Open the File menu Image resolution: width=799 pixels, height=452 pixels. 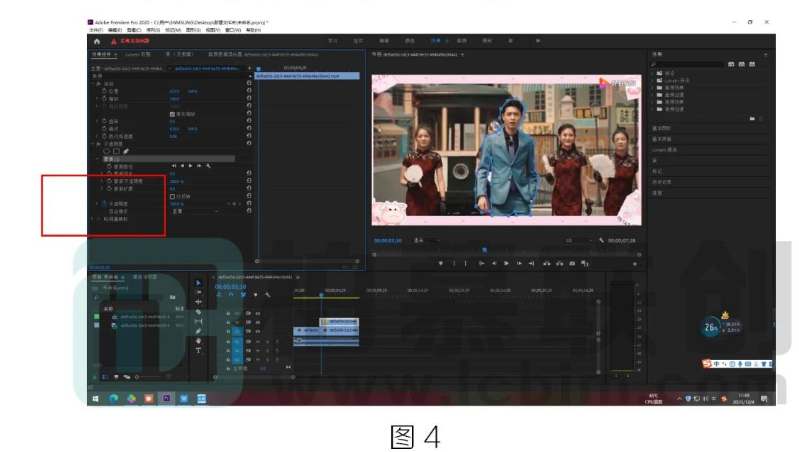[x=94, y=30]
